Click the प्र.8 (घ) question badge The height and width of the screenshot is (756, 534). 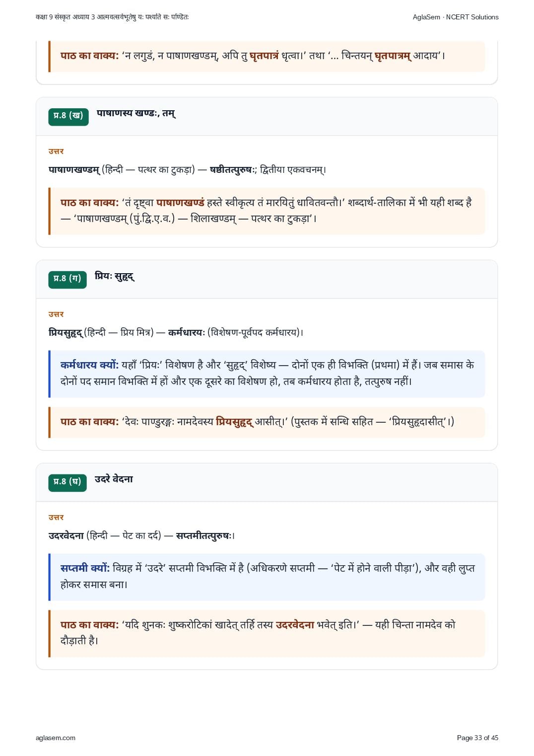click(x=67, y=483)
